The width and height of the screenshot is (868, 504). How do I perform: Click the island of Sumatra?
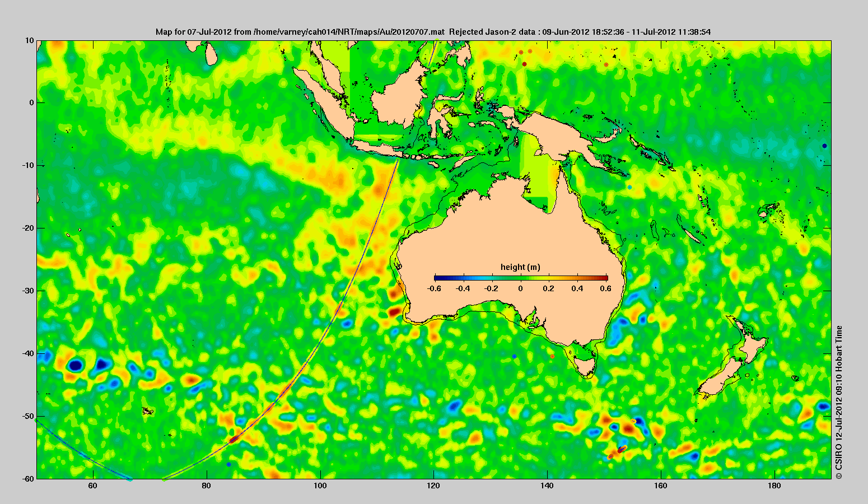coord(325,104)
